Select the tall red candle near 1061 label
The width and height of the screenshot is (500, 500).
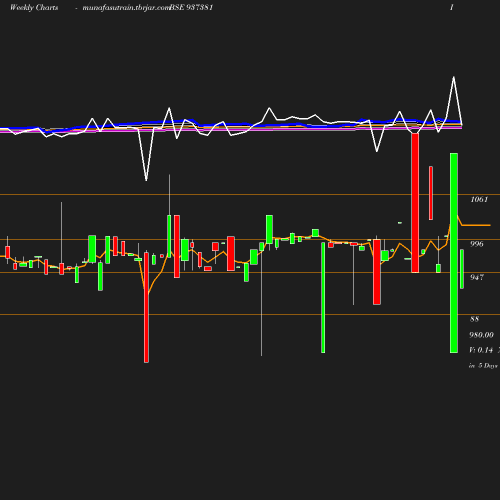click(x=415, y=203)
